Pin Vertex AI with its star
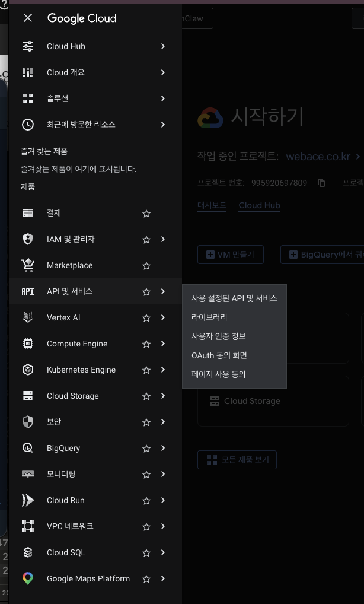 [146, 318]
